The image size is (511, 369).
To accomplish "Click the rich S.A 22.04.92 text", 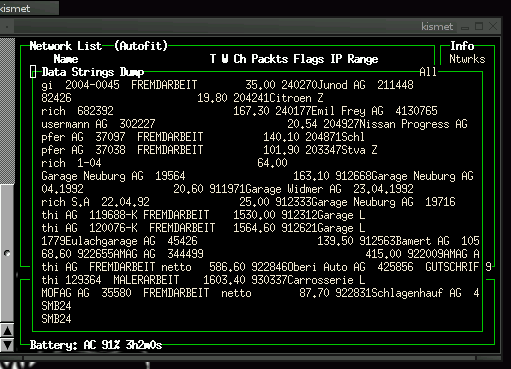I will (x=95, y=202).
